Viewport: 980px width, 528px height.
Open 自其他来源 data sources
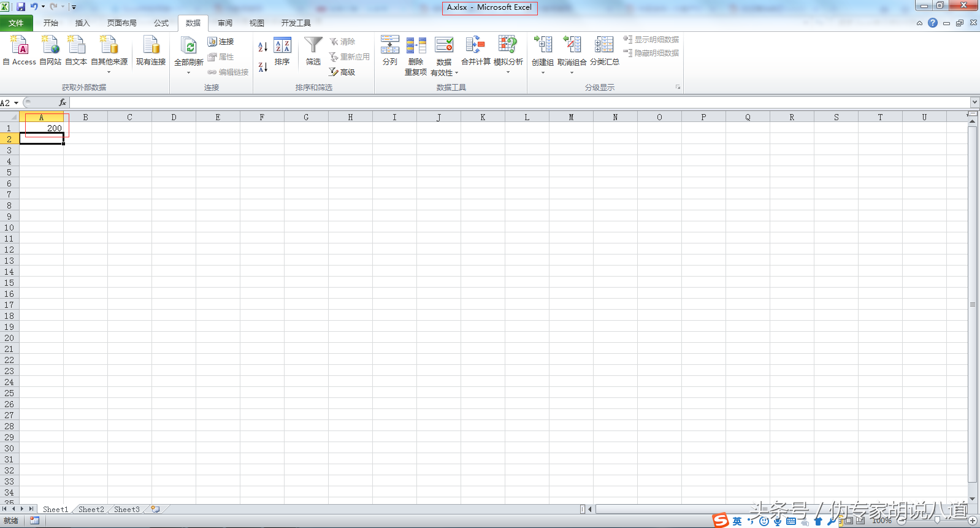pos(109,54)
